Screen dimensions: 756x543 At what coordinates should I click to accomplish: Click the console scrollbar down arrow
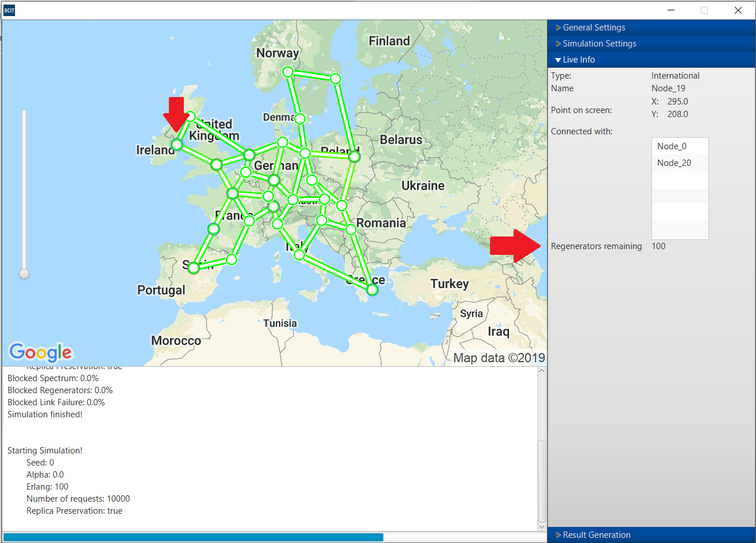[542, 526]
